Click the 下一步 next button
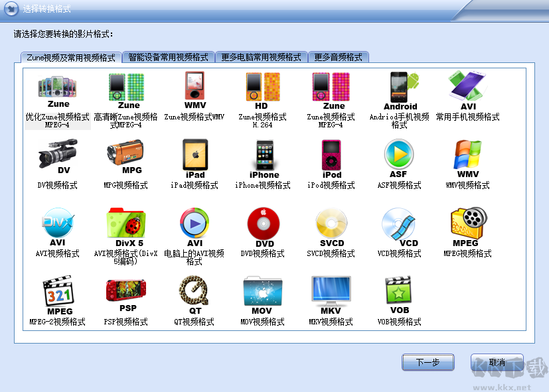Viewport: 549px width, 392px height. [x=428, y=362]
